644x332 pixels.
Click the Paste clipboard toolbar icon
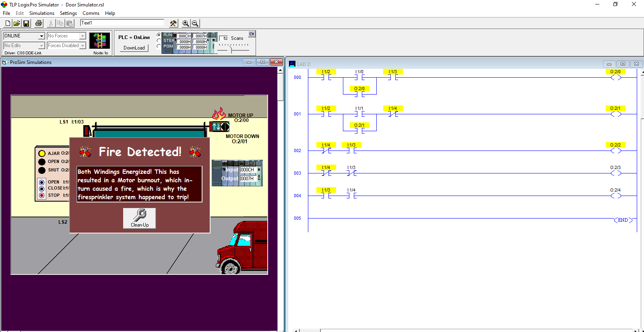(x=70, y=23)
